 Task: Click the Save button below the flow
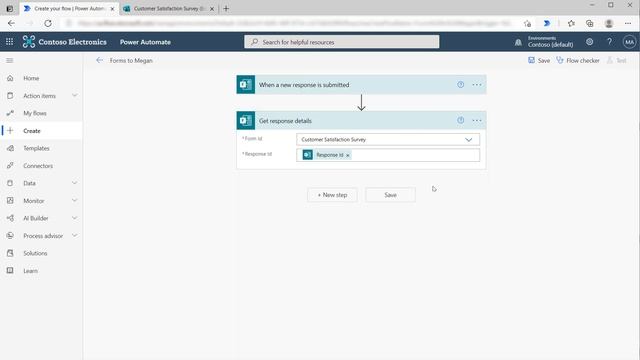(x=390, y=195)
